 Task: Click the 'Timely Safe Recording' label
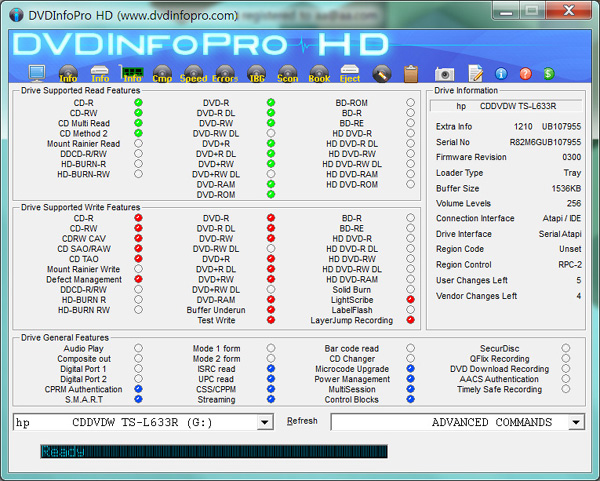tap(499, 389)
